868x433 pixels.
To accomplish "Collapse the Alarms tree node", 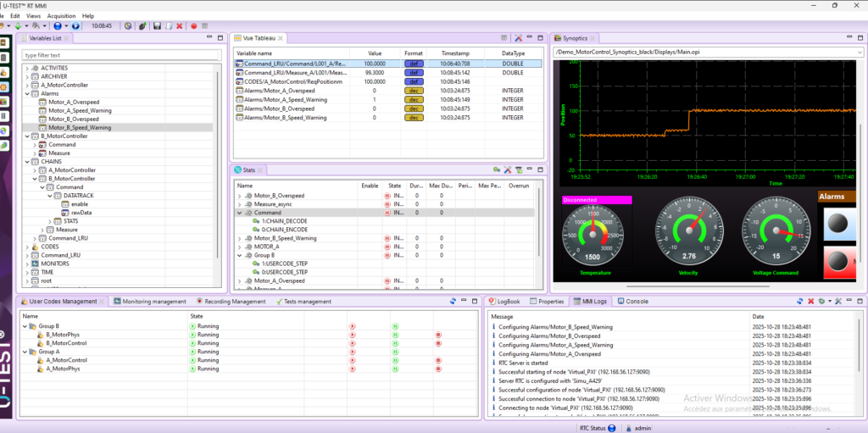I will [27, 94].
